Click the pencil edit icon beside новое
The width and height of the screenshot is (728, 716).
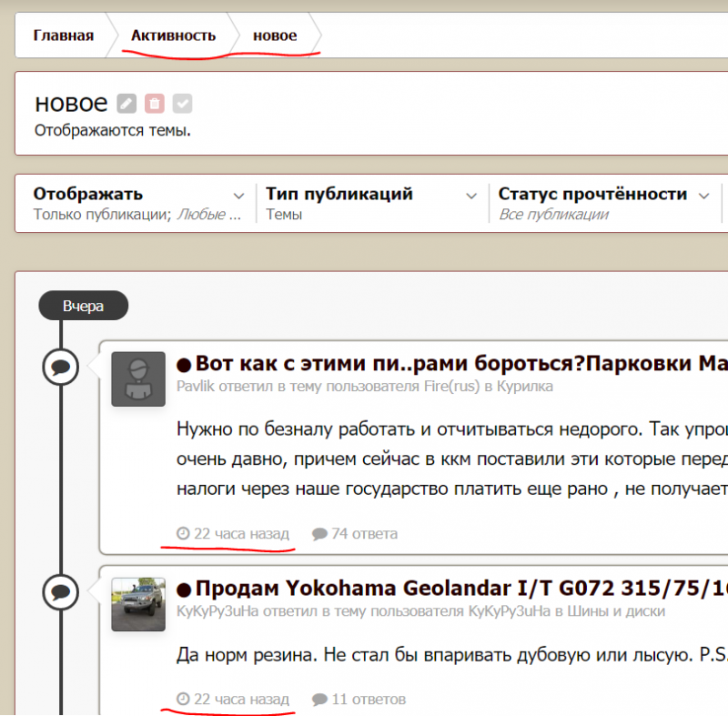(126, 104)
